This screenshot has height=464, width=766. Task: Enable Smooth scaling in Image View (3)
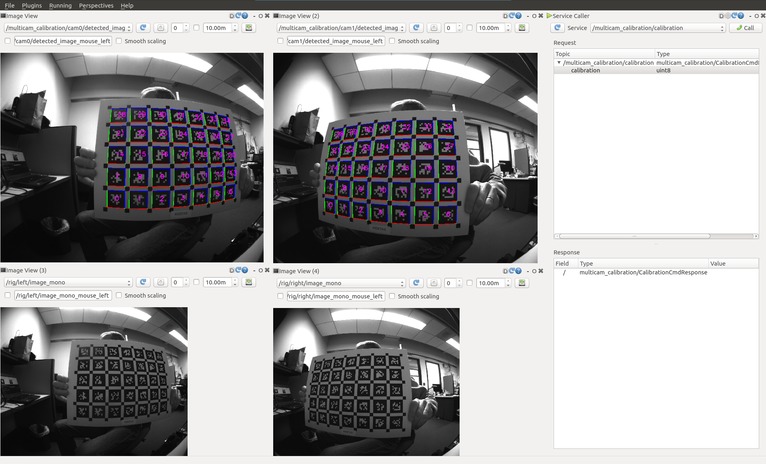[x=119, y=295]
